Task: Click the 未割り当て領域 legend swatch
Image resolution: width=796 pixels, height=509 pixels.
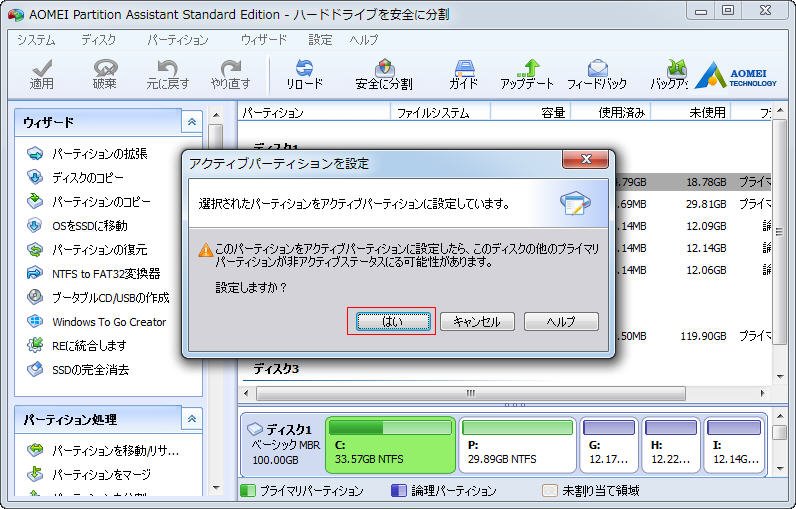Action: click(x=550, y=490)
